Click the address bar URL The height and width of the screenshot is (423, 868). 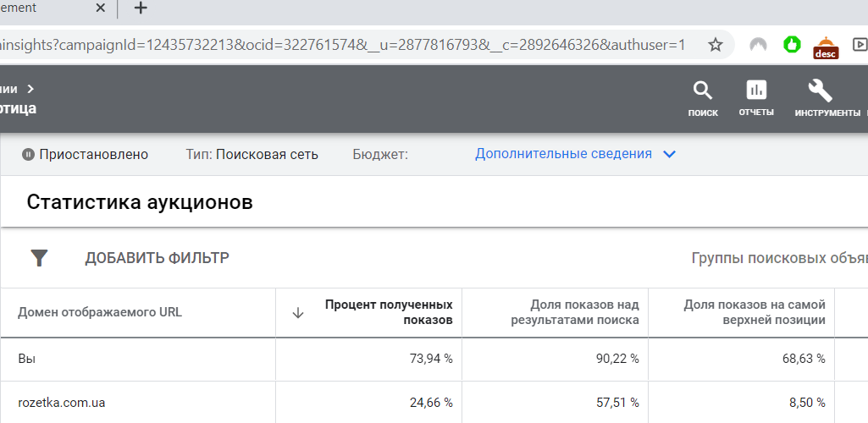click(339, 44)
